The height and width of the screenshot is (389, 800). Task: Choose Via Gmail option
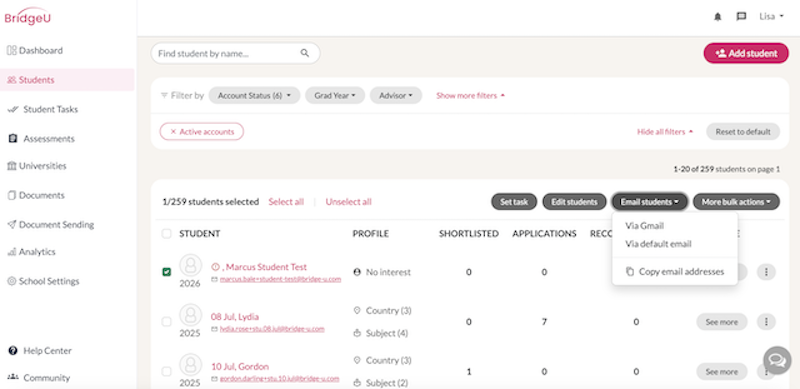tap(644, 226)
